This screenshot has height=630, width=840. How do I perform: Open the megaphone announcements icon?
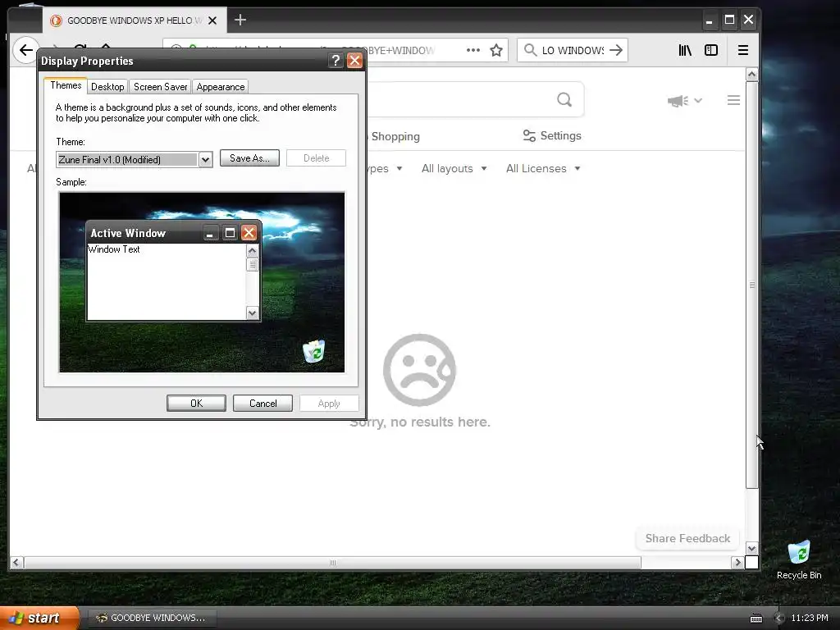[x=678, y=101]
